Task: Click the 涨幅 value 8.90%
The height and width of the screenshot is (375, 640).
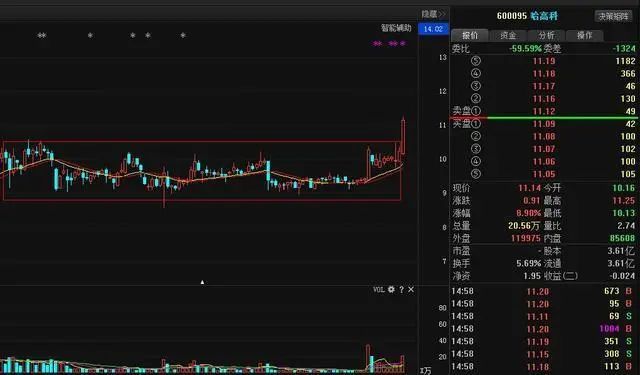Action: pos(529,213)
